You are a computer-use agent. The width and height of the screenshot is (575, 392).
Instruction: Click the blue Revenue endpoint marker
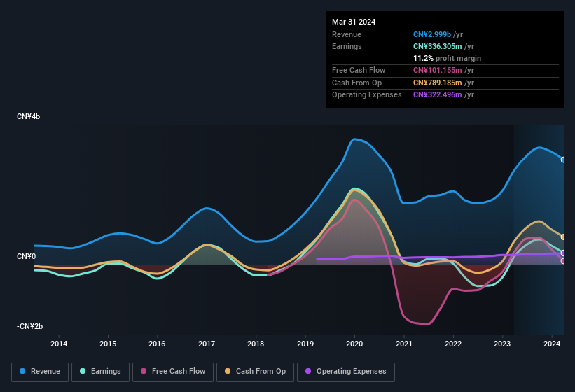[563, 160]
